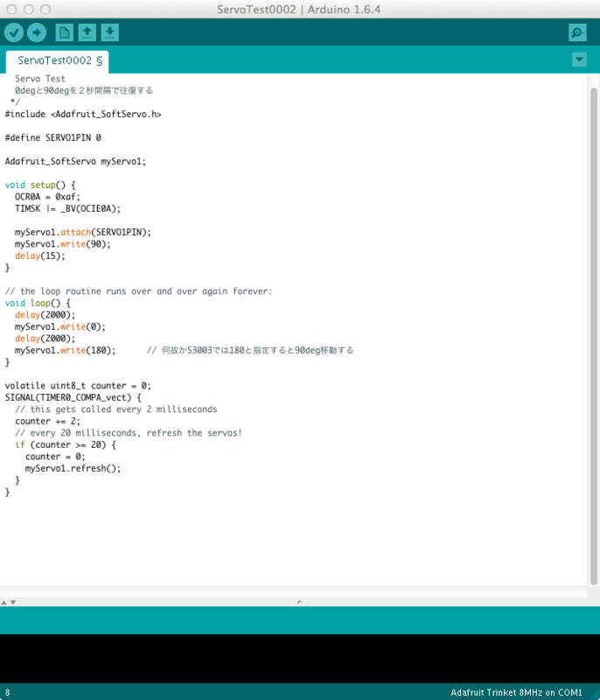Save the sketch with the down-arrow icon
Viewport: 600px width, 700px height.
click(x=109, y=32)
